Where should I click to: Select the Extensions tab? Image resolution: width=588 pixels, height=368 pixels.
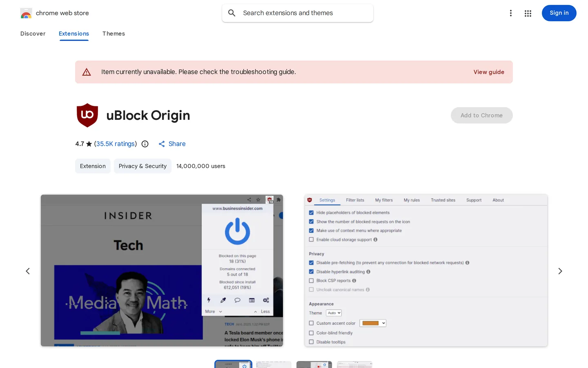pyautogui.click(x=74, y=34)
